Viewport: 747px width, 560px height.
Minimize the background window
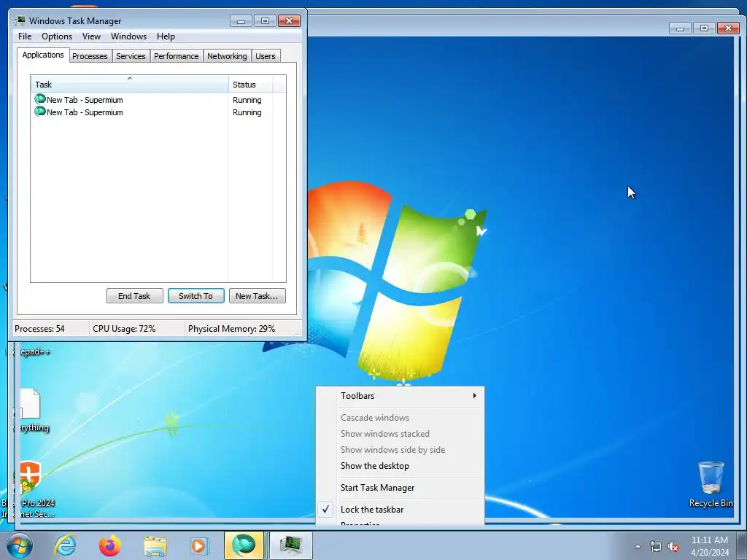[681, 28]
